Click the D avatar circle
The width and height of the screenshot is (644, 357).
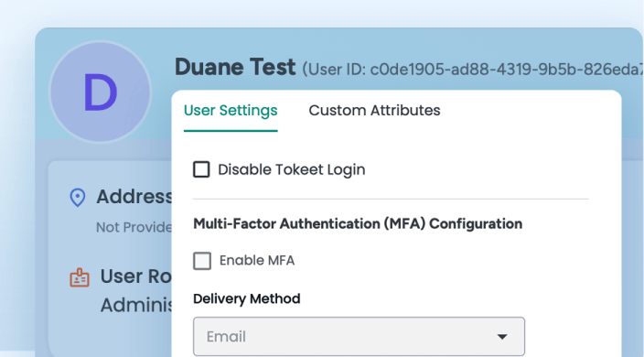(101, 92)
